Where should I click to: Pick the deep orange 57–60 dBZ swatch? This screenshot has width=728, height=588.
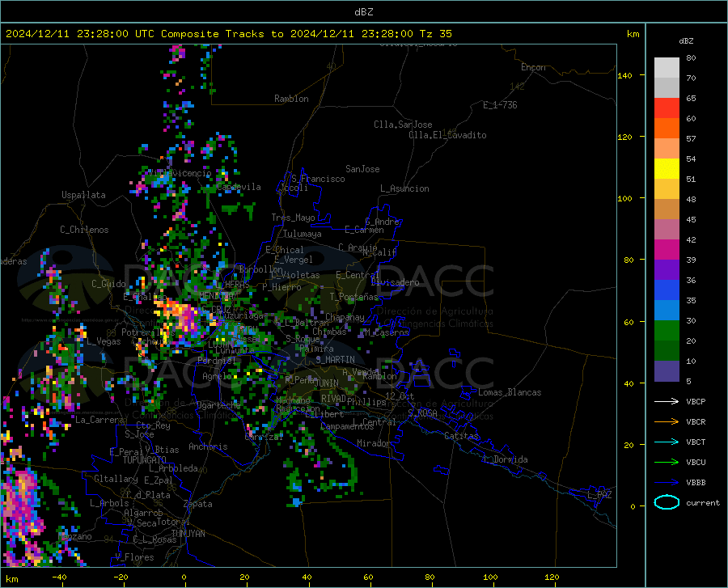pyautogui.click(x=667, y=129)
